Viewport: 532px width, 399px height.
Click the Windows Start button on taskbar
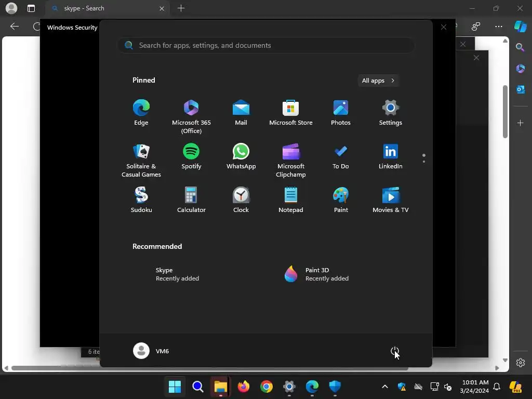coord(175,387)
